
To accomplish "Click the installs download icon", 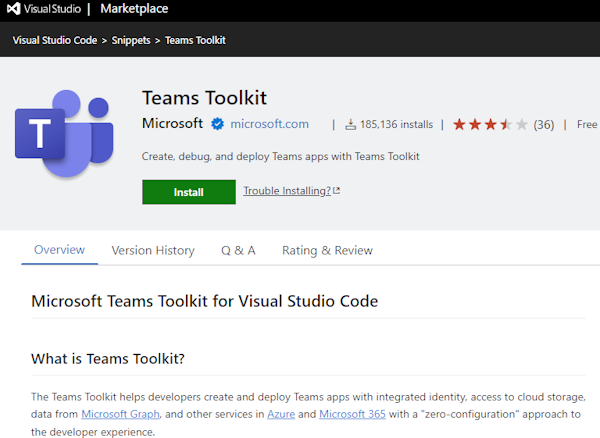I will 350,125.
